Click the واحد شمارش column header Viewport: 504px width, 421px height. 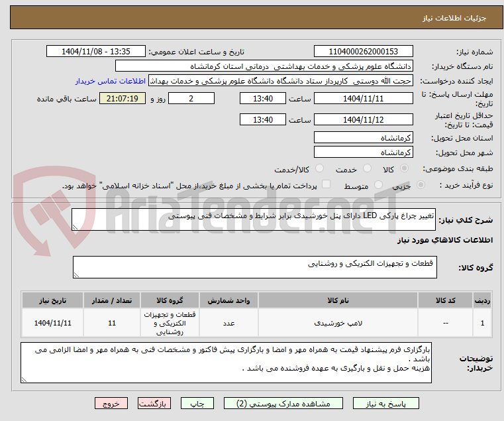[x=228, y=300]
